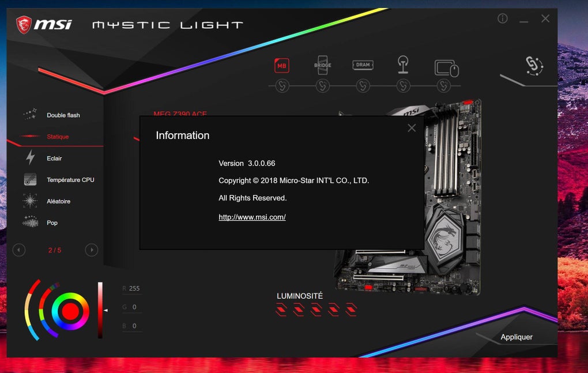588x373 pixels.
Task: Click the MEG Z390 ACE label
Action: tap(180, 113)
